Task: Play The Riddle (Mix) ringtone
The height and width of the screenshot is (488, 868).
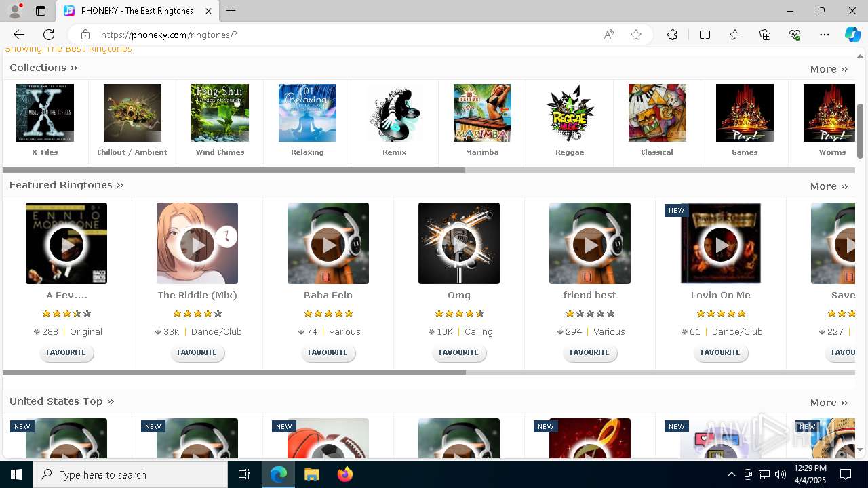Action: (197, 243)
